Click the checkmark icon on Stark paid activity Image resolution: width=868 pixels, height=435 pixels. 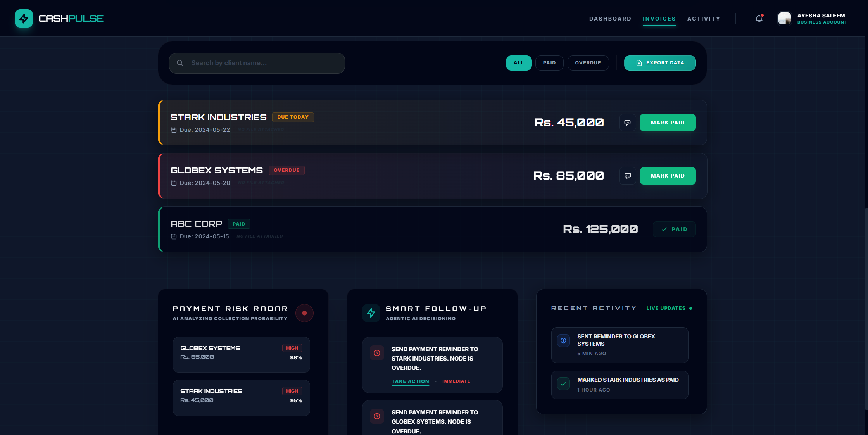click(x=563, y=384)
